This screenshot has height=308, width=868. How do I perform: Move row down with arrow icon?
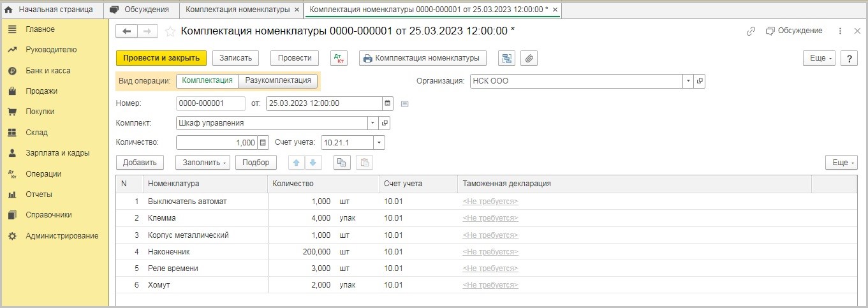coord(313,163)
